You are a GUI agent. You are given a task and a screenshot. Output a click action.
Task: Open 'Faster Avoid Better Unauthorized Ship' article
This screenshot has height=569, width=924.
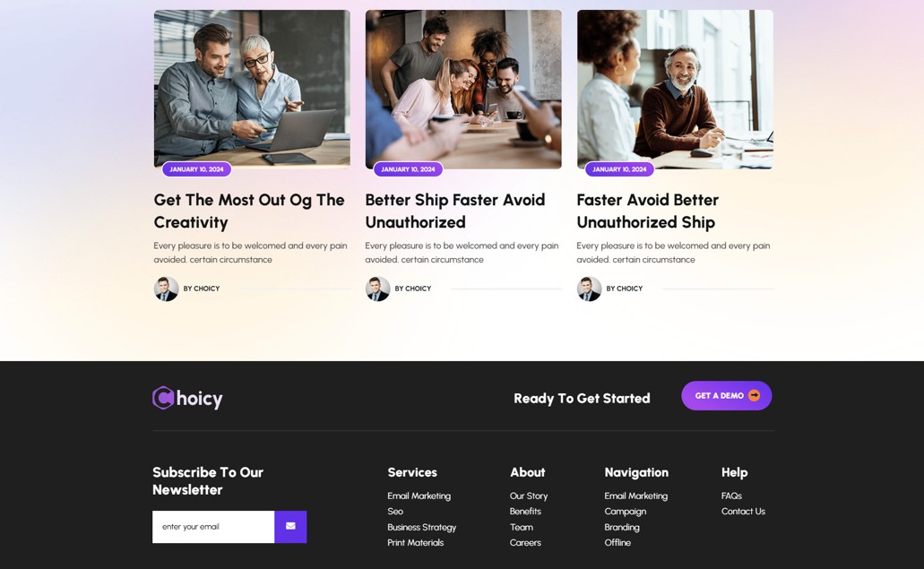[x=648, y=211]
